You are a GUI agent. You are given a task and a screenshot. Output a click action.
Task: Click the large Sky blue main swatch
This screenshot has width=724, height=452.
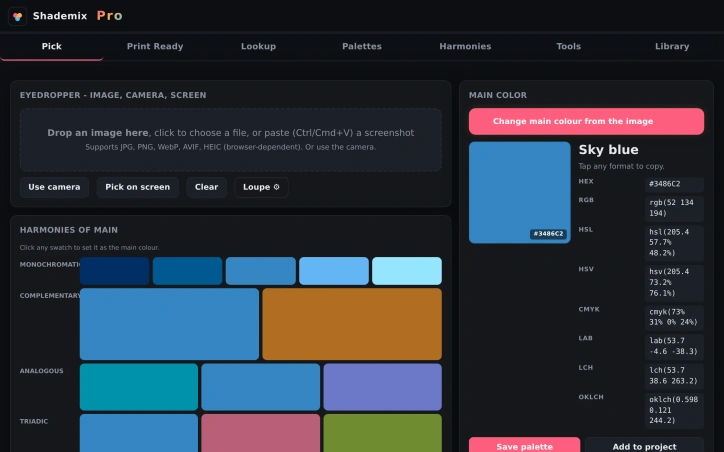[520, 193]
